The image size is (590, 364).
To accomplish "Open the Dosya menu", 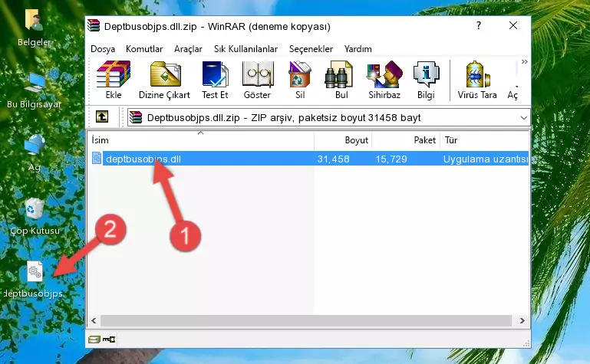I will 103,49.
